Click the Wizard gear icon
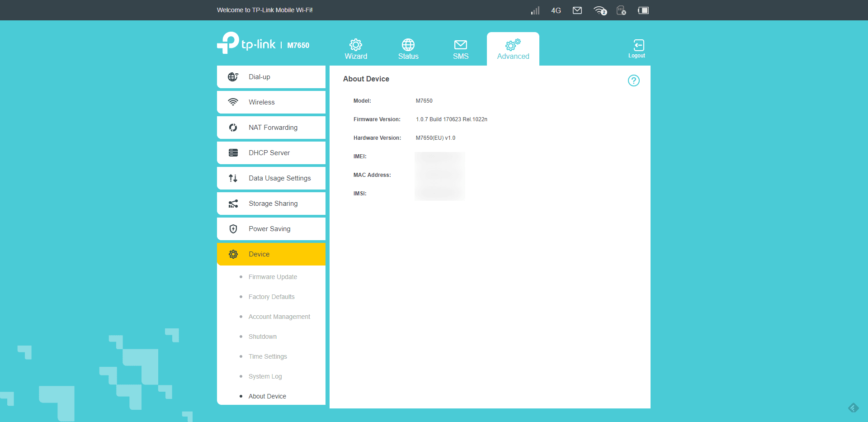The width and height of the screenshot is (868, 422). (x=356, y=45)
